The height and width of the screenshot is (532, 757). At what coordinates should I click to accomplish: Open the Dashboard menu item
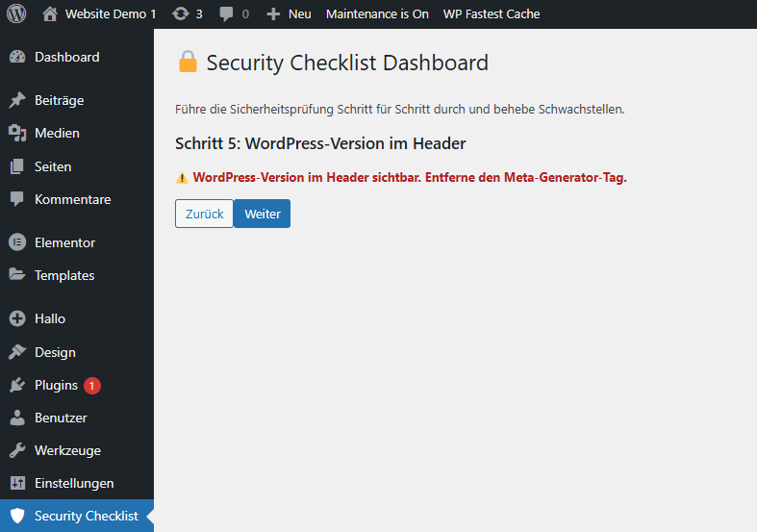click(66, 57)
